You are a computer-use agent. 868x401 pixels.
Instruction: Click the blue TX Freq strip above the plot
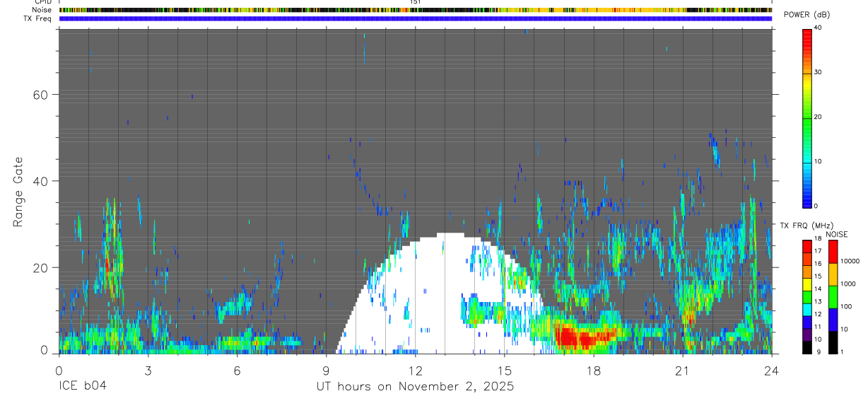tap(415, 18)
